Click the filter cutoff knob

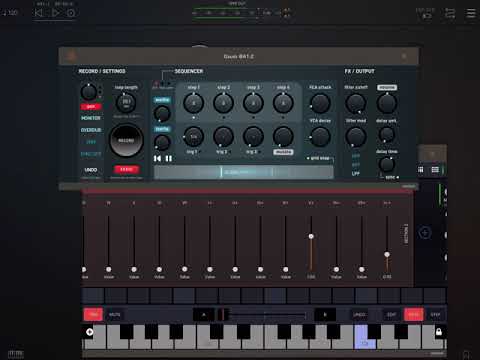coord(356,103)
